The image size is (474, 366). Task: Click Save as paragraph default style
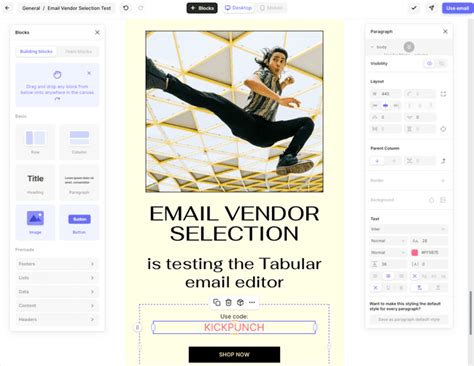[409, 319]
